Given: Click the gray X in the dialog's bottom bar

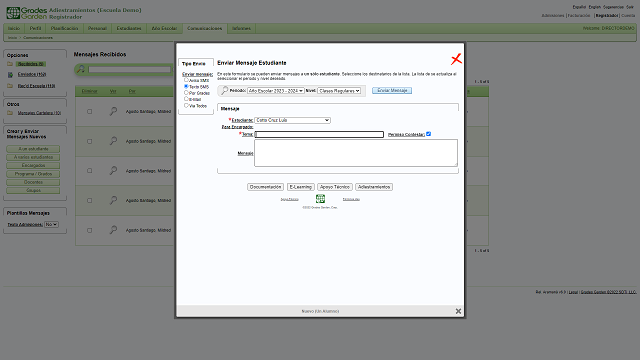Looking at the screenshot, I should coord(458,311).
